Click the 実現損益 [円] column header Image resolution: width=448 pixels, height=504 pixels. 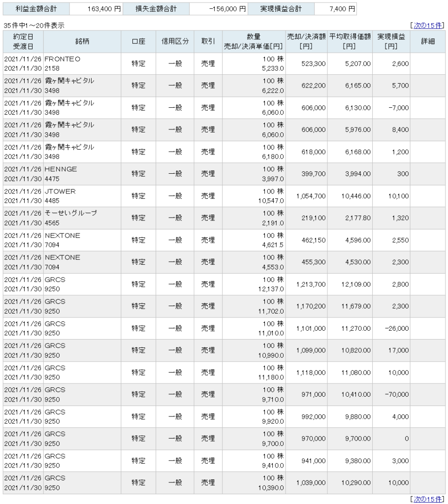point(391,42)
